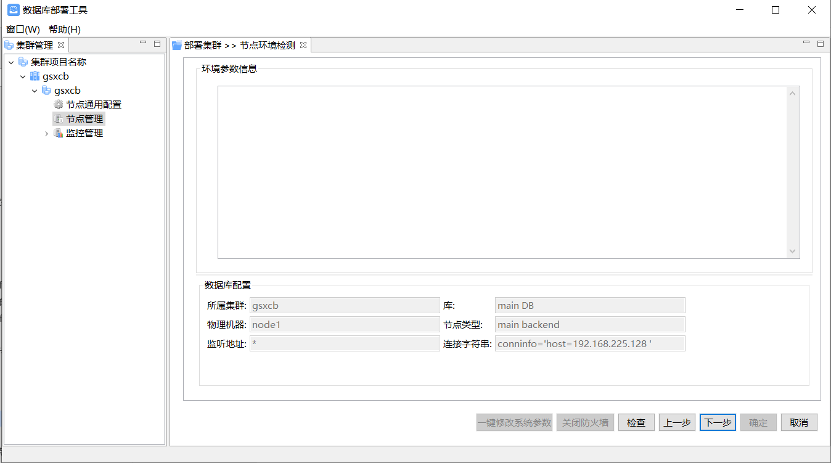Click the 连接字符串 conninfo field
This screenshot has width=832, height=464.
(590, 343)
